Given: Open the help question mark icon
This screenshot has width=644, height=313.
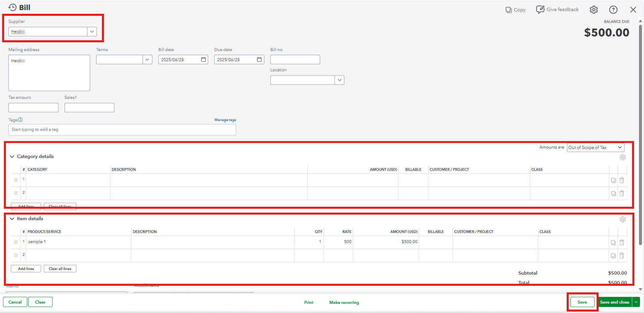Looking at the screenshot, I should pyautogui.click(x=613, y=10).
